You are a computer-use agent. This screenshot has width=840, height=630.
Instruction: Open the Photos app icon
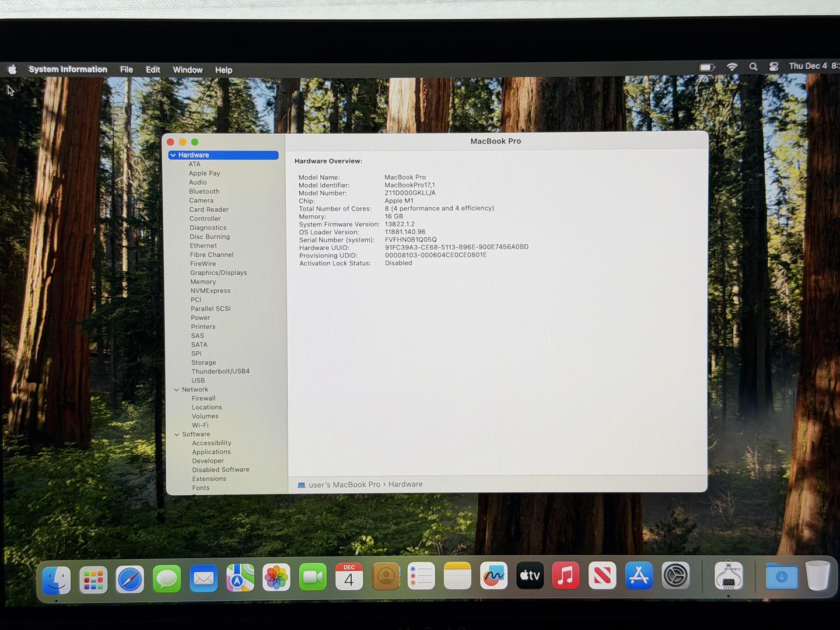coord(276,577)
